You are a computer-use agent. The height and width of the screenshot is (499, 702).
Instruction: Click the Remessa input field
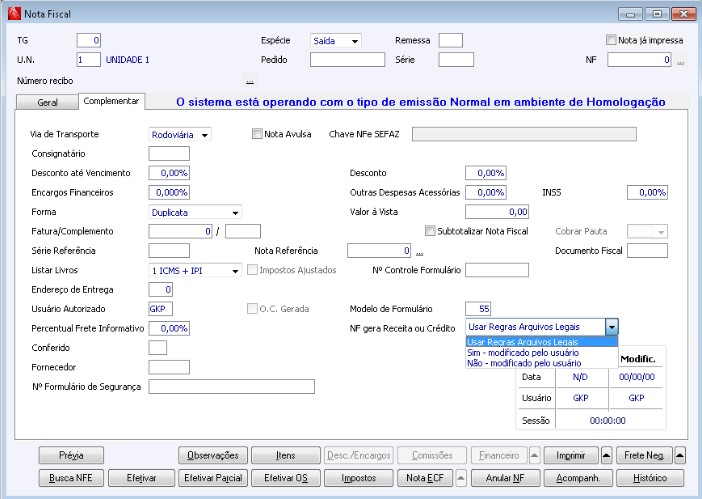[x=450, y=40]
